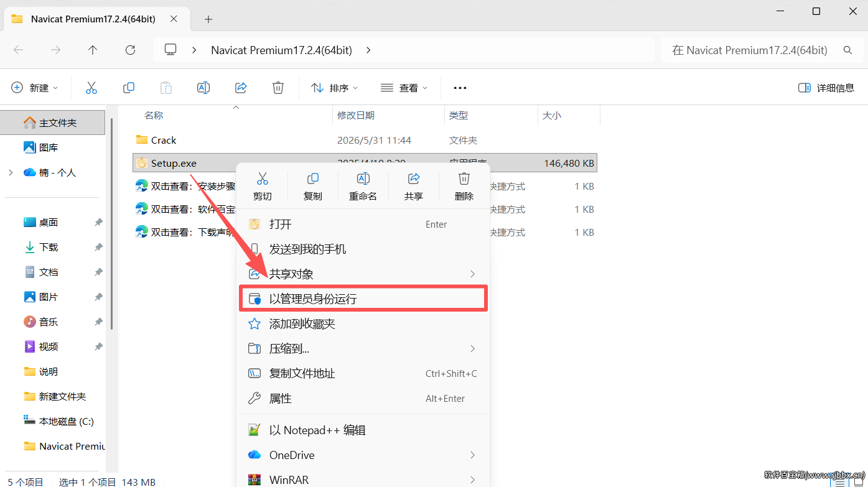Image resolution: width=868 pixels, height=487 pixels.
Task: Open a new tab with the plus button
Action: pyautogui.click(x=208, y=19)
